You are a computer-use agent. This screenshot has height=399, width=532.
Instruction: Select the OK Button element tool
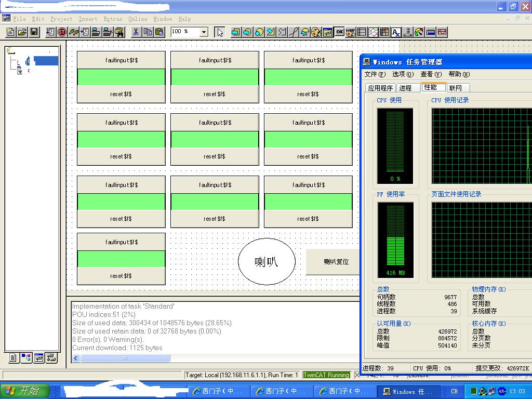pyautogui.click(x=339, y=32)
